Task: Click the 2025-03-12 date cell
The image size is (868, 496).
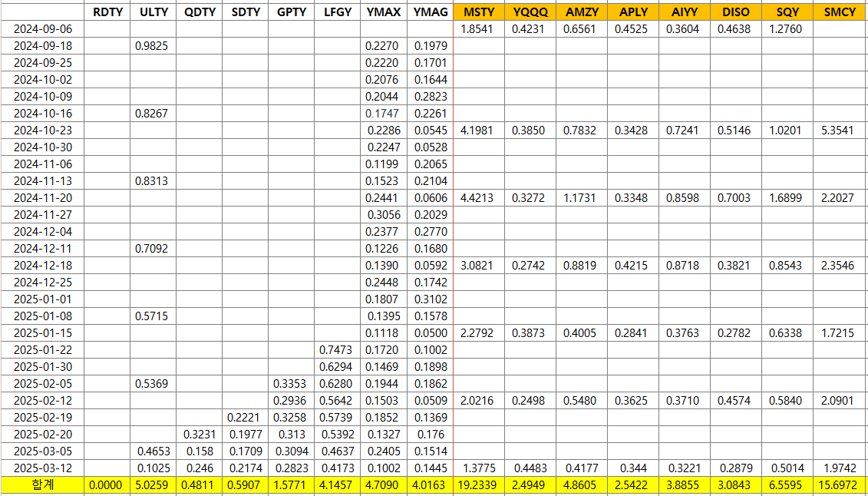Action: (43, 468)
